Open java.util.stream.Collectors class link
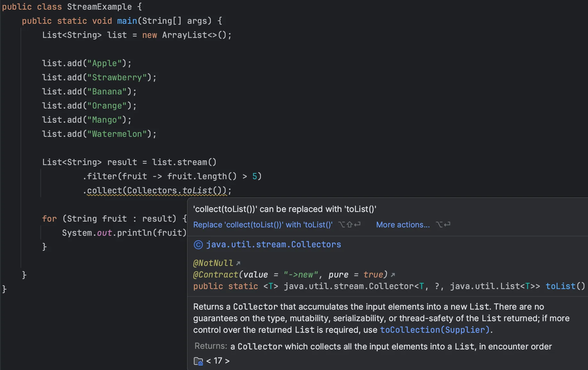Image resolution: width=588 pixels, height=370 pixels. (273, 244)
